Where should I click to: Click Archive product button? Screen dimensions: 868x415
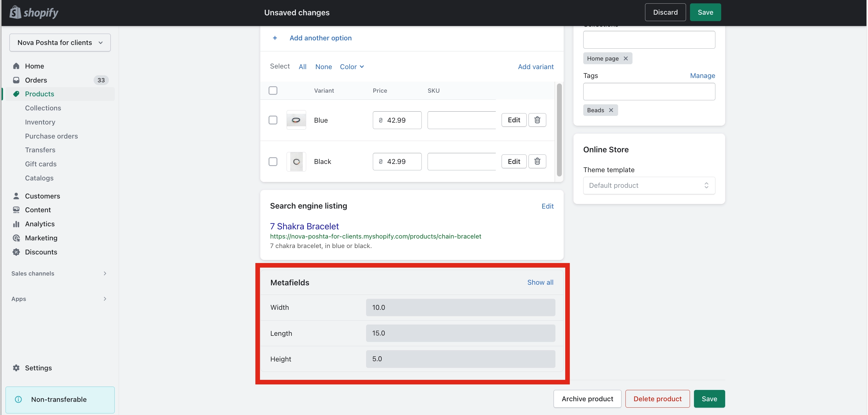click(587, 399)
